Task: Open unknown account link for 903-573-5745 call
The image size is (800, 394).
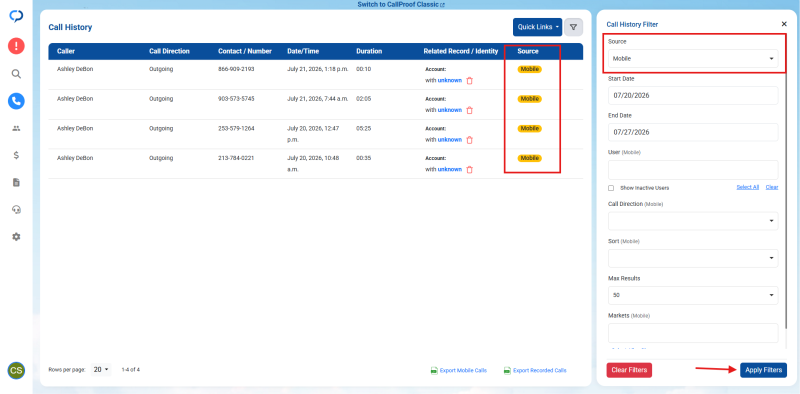Action: tap(449, 110)
